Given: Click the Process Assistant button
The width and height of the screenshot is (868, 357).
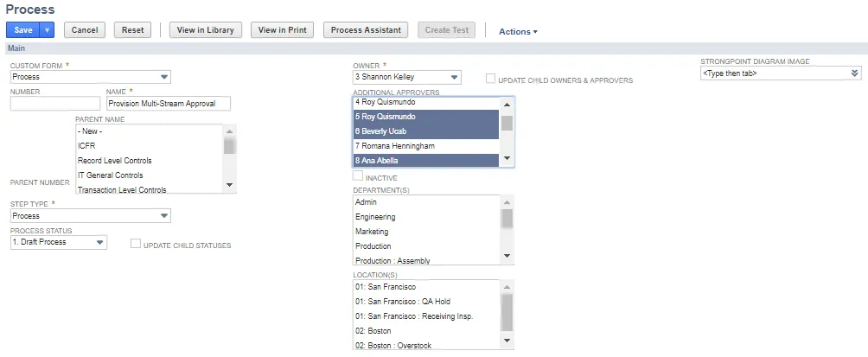Looking at the screenshot, I should tap(366, 30).
